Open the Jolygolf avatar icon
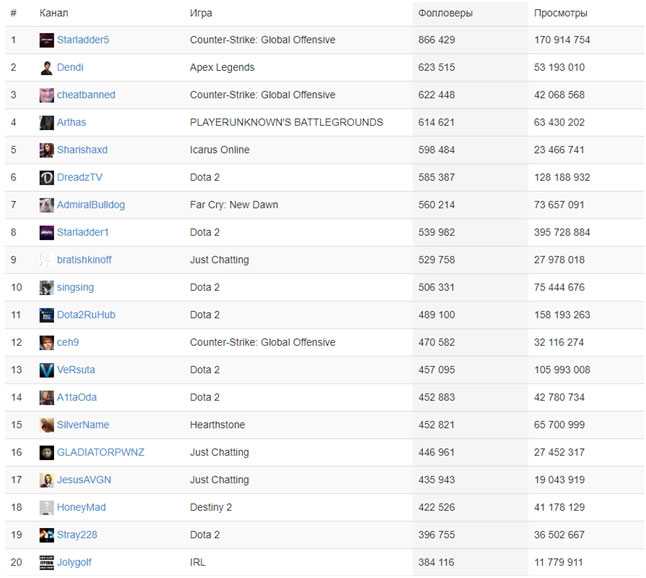The height and width of the screenshot is (578, 646). tap(47, 562)
